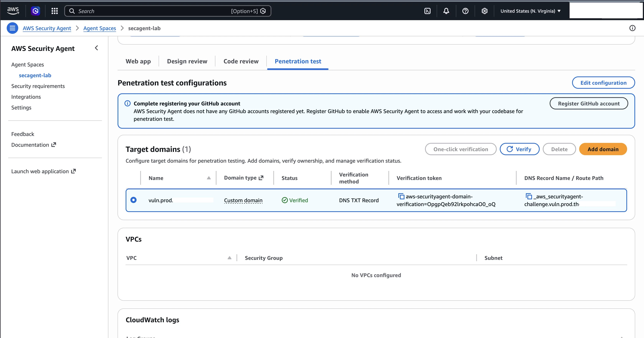The width and height of the screenshot is (644, 338).
Task: Click the Security Group column header
Action: coord(264,258)
